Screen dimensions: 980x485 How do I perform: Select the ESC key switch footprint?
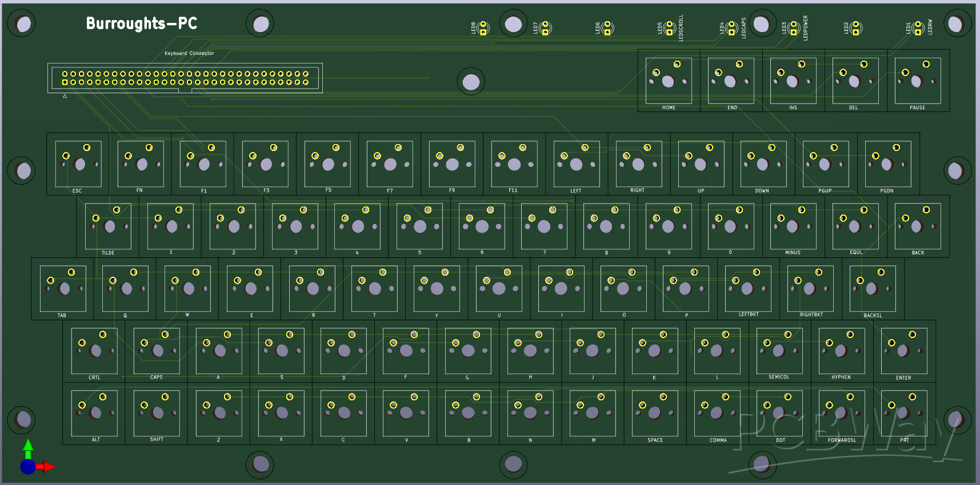coord(78,164)
